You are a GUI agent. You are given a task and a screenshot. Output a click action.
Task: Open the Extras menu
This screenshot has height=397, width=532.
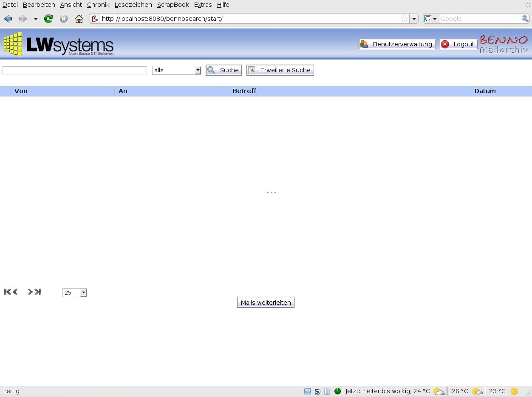203,5
